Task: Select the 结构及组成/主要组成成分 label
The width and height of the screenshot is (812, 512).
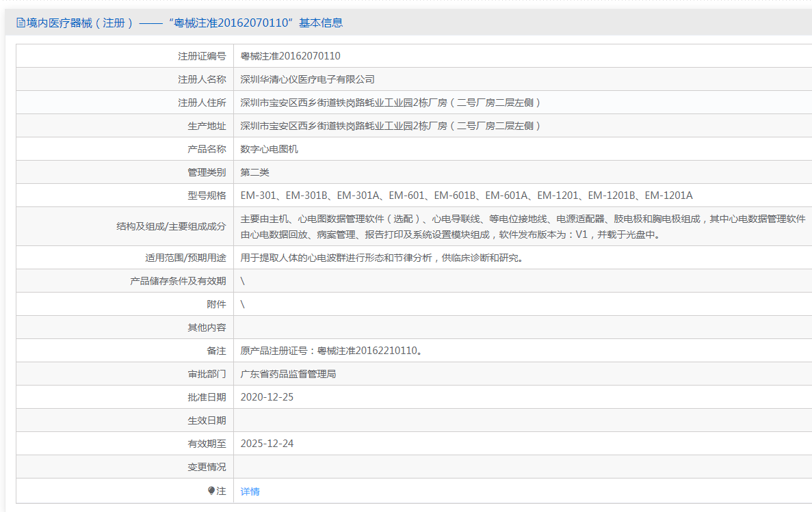Action: (x=172, y=226)
